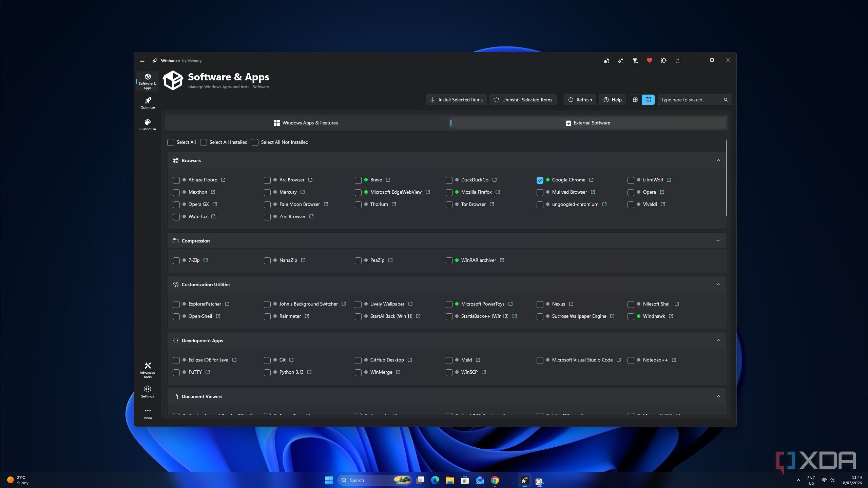Switch to the Windows Apps & Features tab
This screenshot has width=868, height=488.
[x=306, y=123]
